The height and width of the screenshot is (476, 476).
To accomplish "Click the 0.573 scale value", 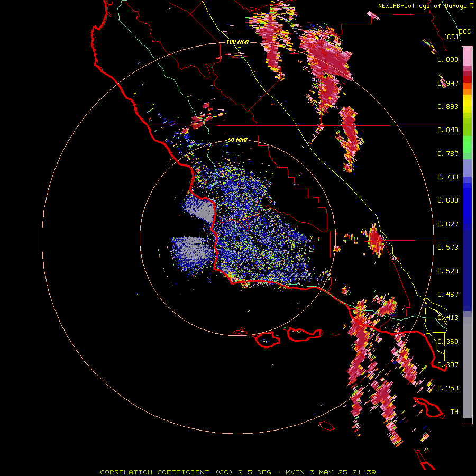I will click(x=448, y=248).
